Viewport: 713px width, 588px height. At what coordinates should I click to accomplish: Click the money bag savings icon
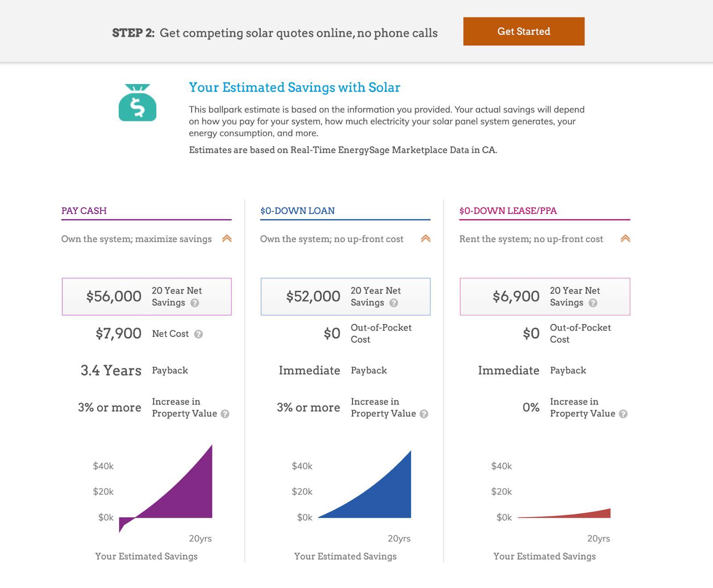click(137, 103)
